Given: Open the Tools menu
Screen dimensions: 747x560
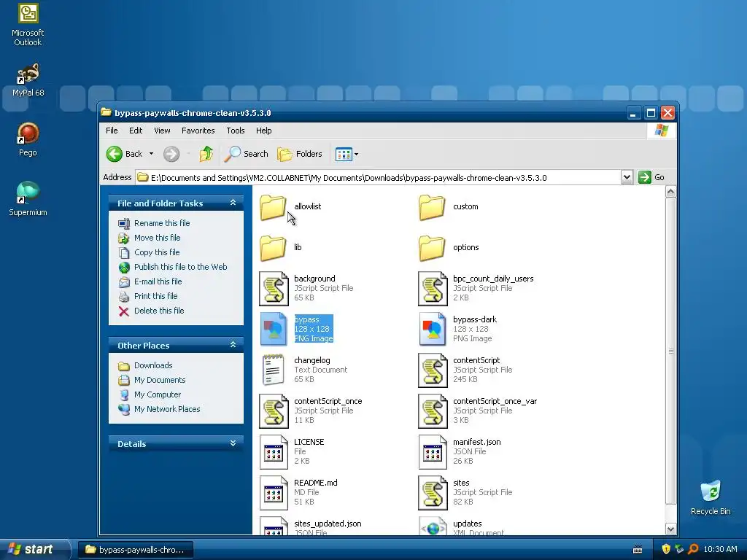Looking at the screenshot, I should (x=236, y=131).
